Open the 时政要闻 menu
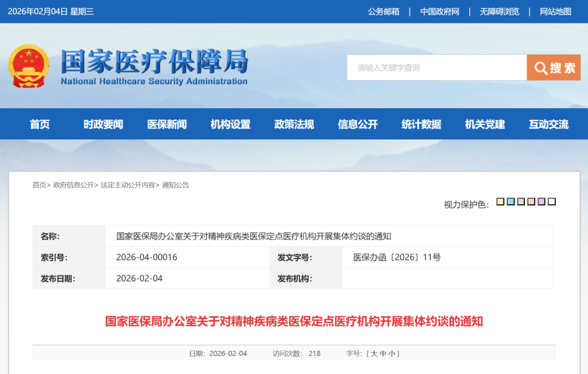 (103, 124)
